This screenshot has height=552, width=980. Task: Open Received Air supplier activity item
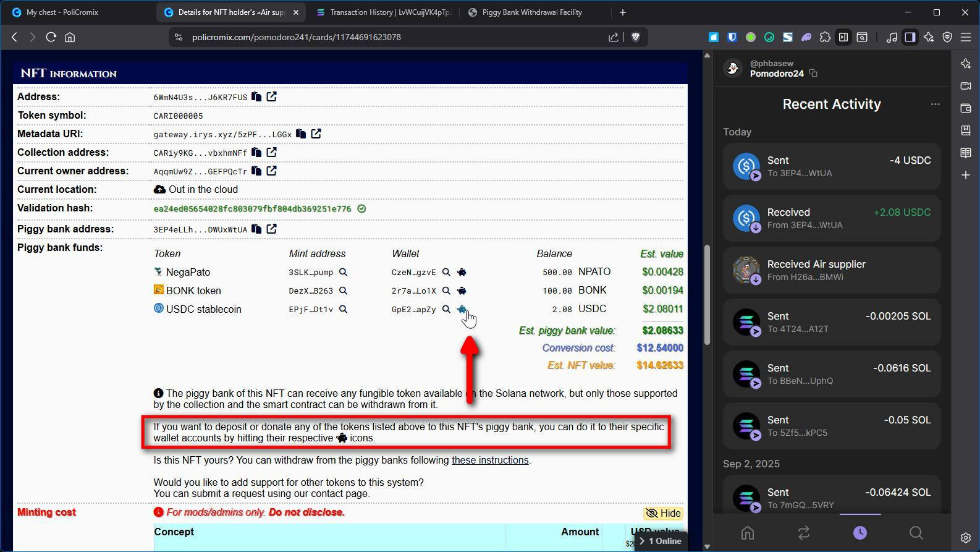(x=832, y=270)
